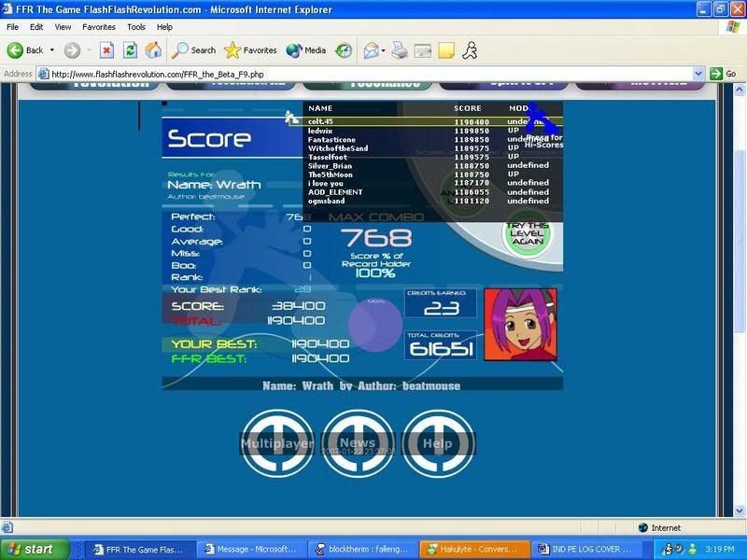Open the Edit menu

(36, 27)
